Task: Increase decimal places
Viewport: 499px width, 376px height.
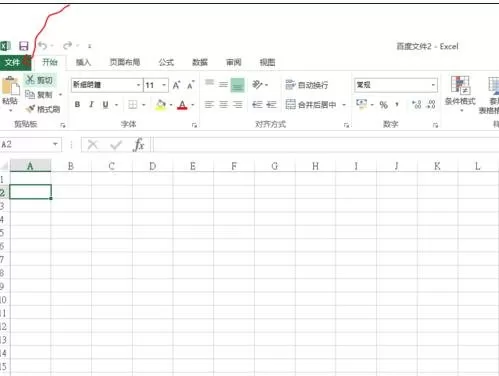Action: click(x=417, y=105)
